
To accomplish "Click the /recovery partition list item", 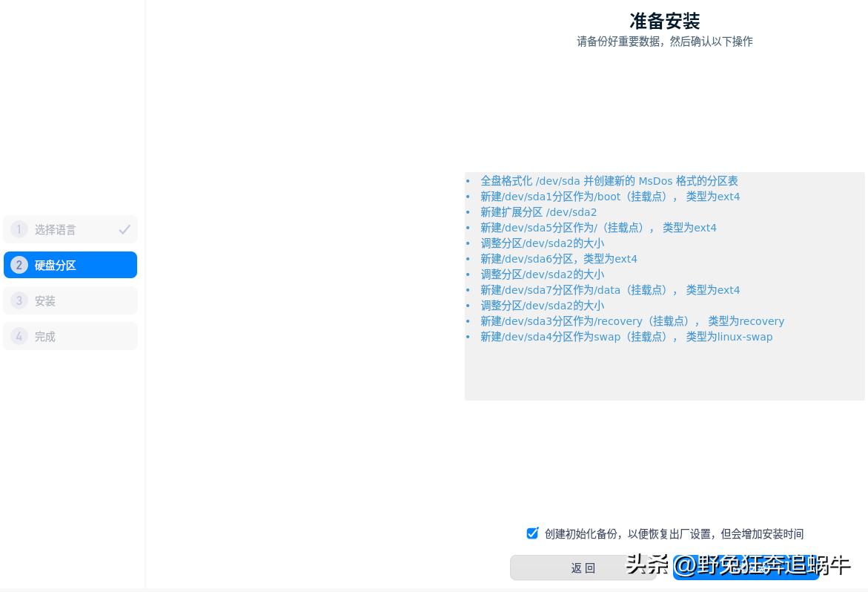I will coord(632,321).
